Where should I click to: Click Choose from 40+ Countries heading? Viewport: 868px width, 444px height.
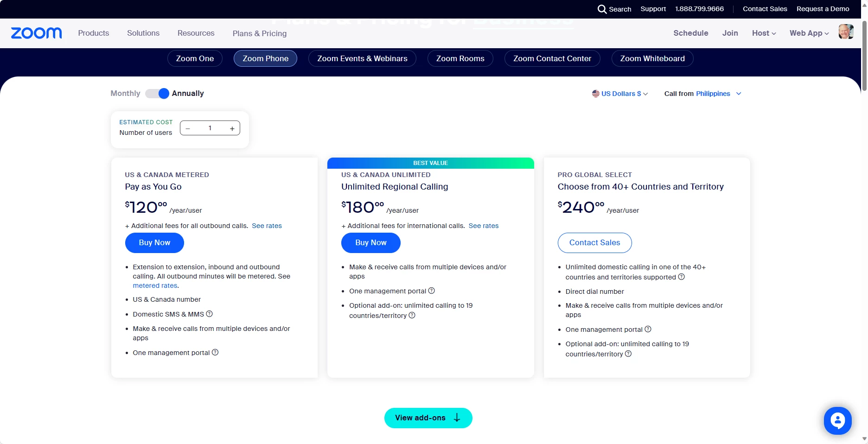pyautogui.click(x=641, y=187)
